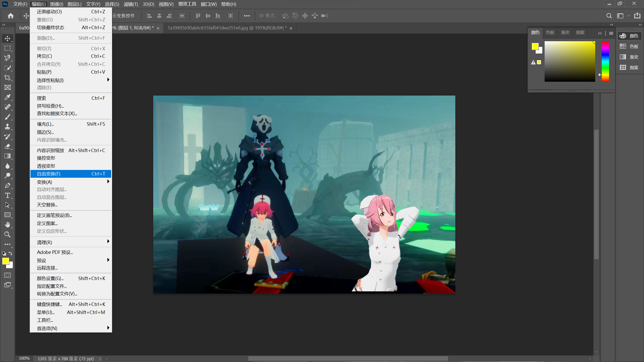Select the Zoom tool

point(7,235)
